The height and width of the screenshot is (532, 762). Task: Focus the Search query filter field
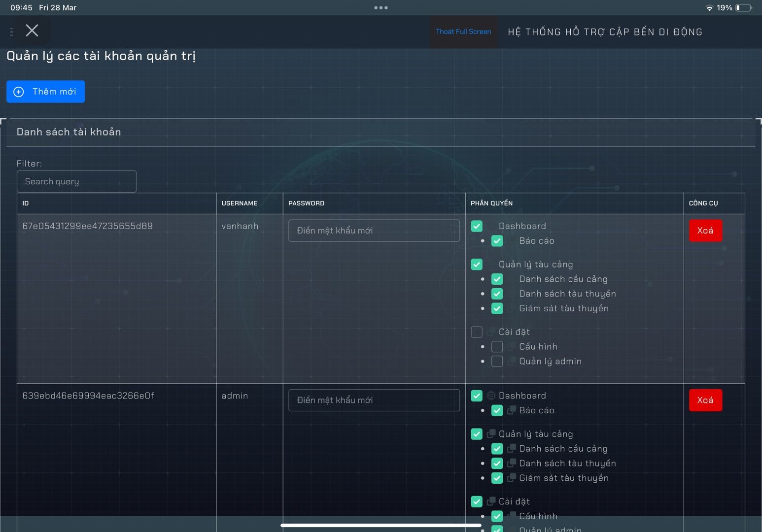[76, 181]
